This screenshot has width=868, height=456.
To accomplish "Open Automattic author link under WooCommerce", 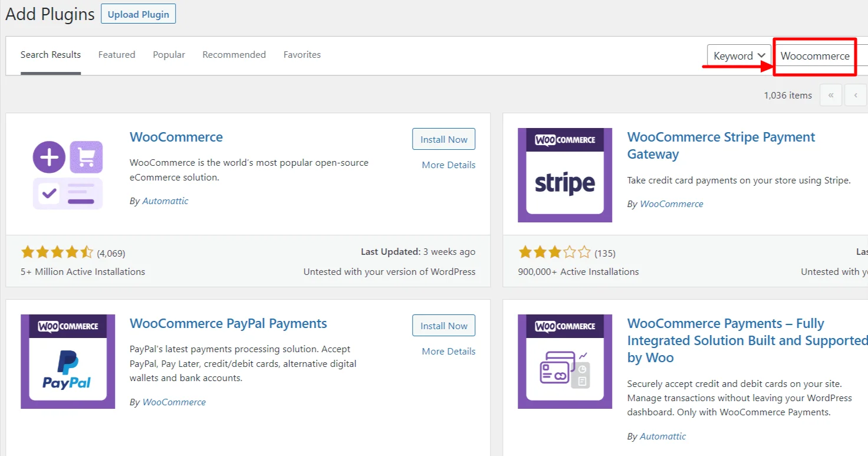I will [166, 201].
